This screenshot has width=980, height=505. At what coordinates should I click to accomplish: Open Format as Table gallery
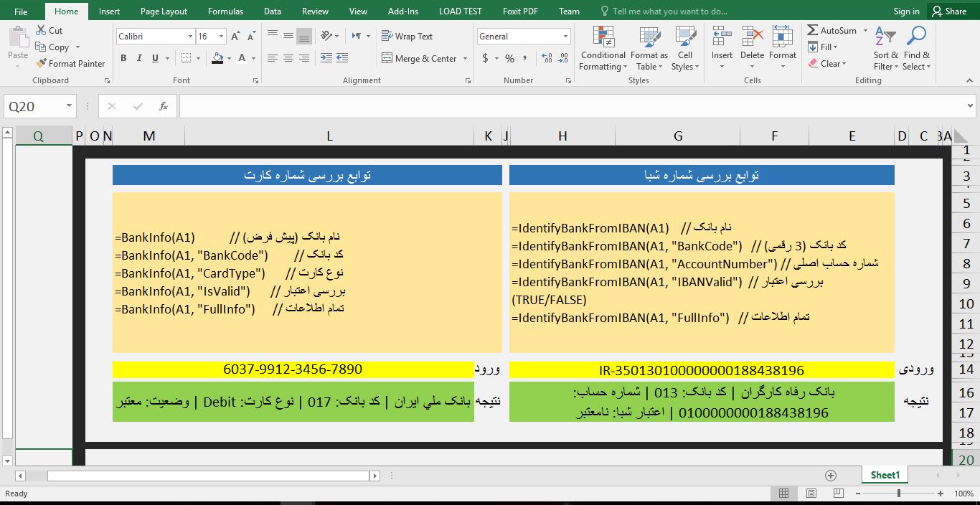pyautogui.click(x=649, y=48)
